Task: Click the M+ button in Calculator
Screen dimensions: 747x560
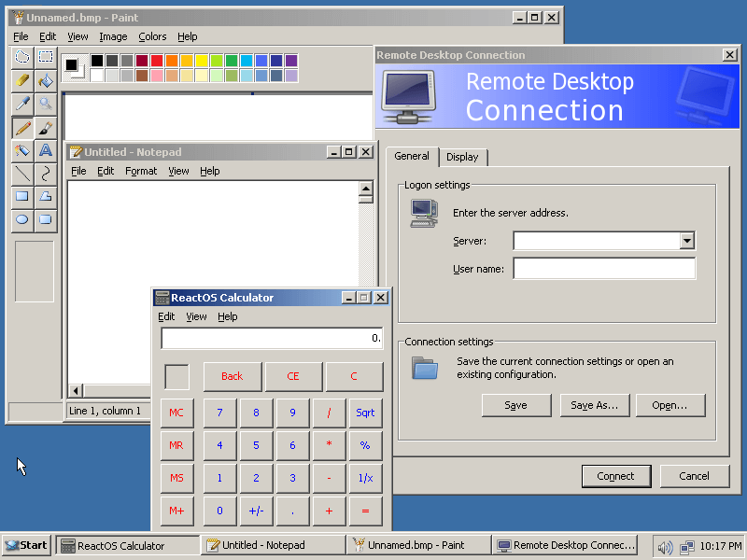Action: point(176,511)
